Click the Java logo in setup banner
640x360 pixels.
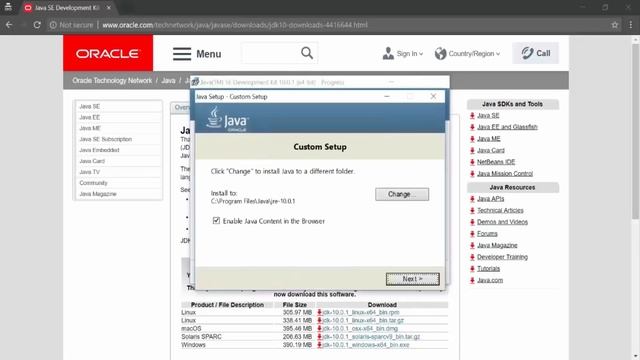[228, 118]
